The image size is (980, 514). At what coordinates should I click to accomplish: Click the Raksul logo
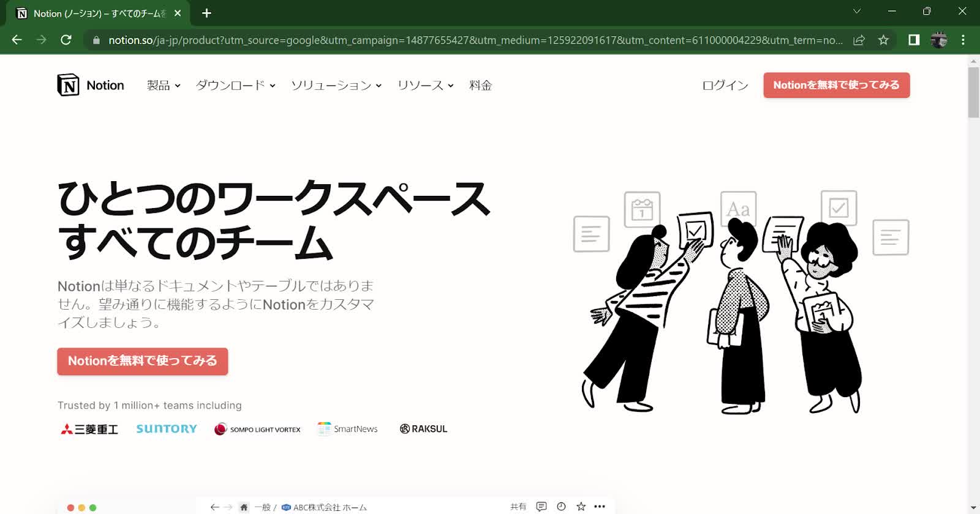423,429
